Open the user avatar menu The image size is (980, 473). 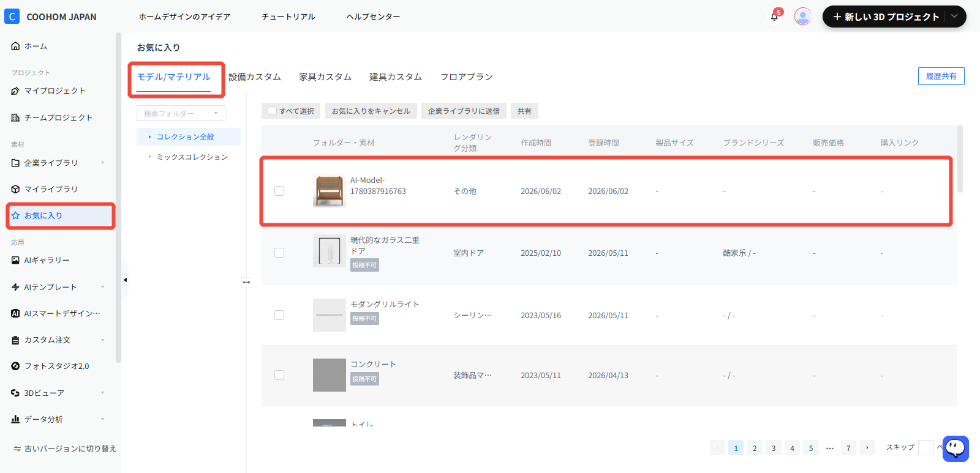803,17
